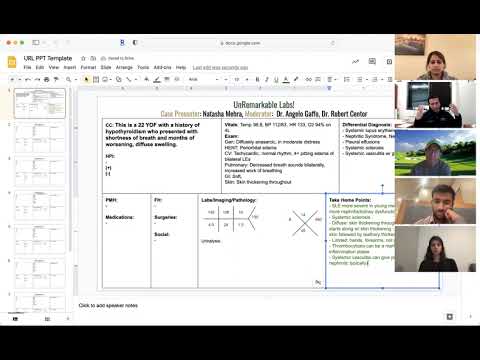
Task: Click the print icon in toolbar
Action: click(x=47, y=79)
